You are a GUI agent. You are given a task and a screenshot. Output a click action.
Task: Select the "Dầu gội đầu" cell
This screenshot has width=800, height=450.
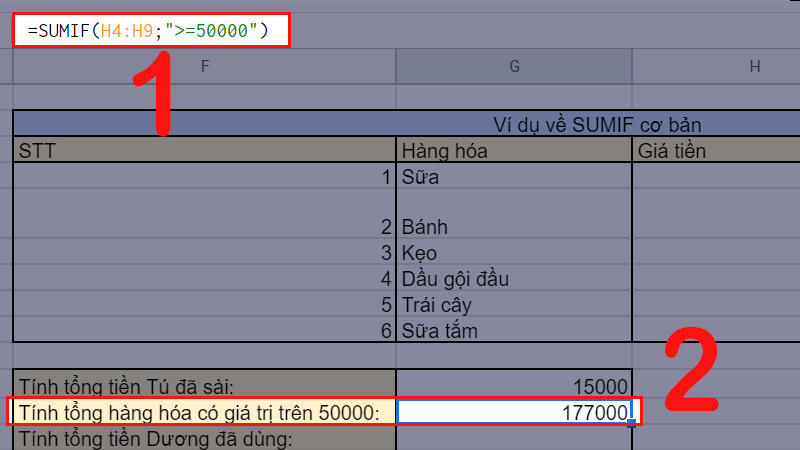pos(514,278)
